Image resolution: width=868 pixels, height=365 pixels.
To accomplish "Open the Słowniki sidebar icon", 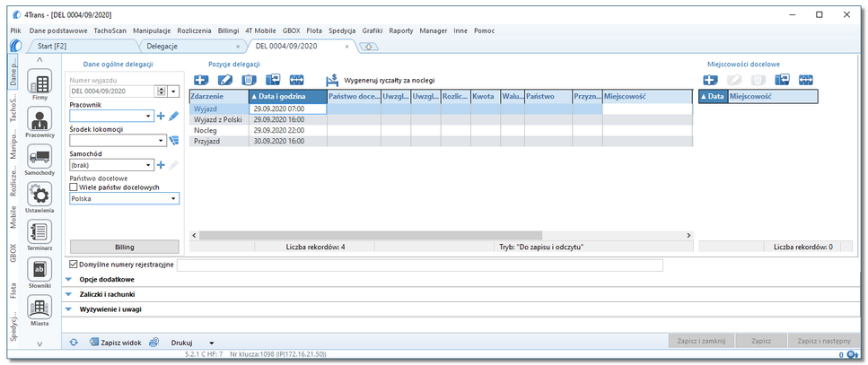I will pyautogui.click(x=39, y=270).
